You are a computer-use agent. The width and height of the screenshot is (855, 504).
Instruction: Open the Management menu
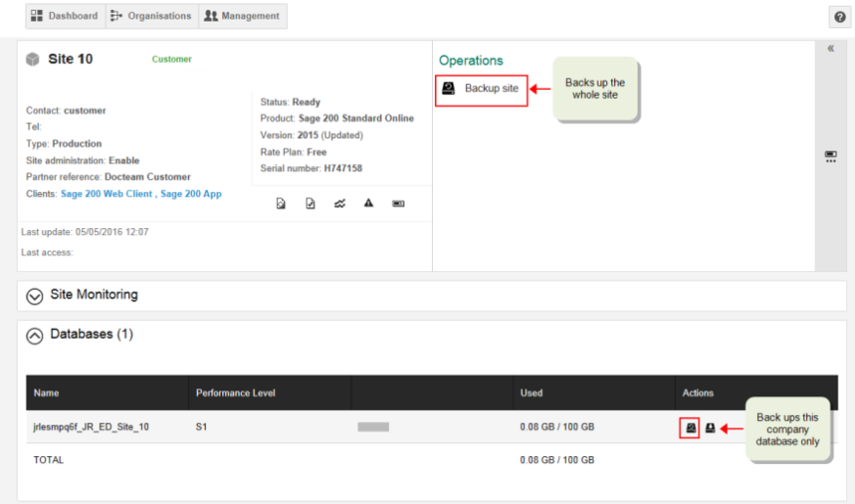coord(243,16)
